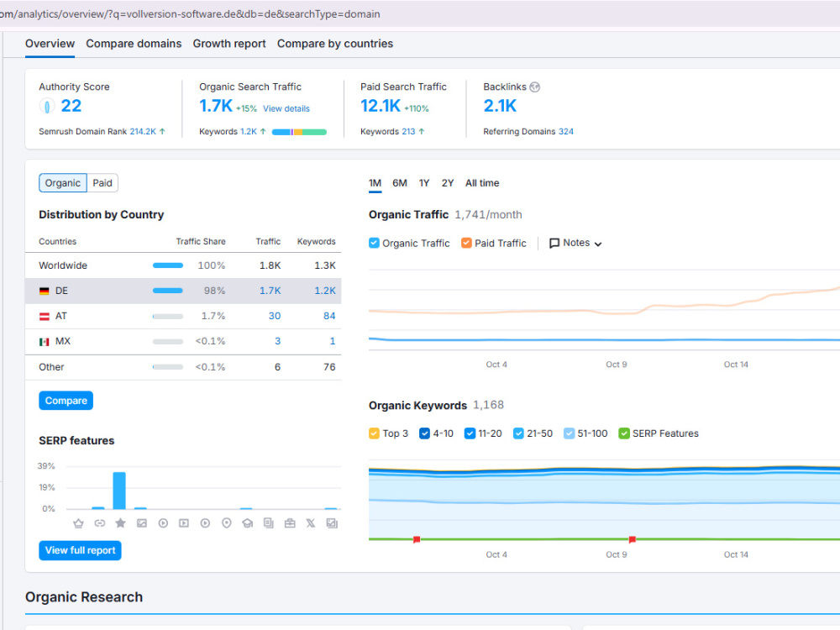Screen dimensions: 840x630
Task: Click the X (Twitter) SERP feature icon
Action: tap(311, 523)
